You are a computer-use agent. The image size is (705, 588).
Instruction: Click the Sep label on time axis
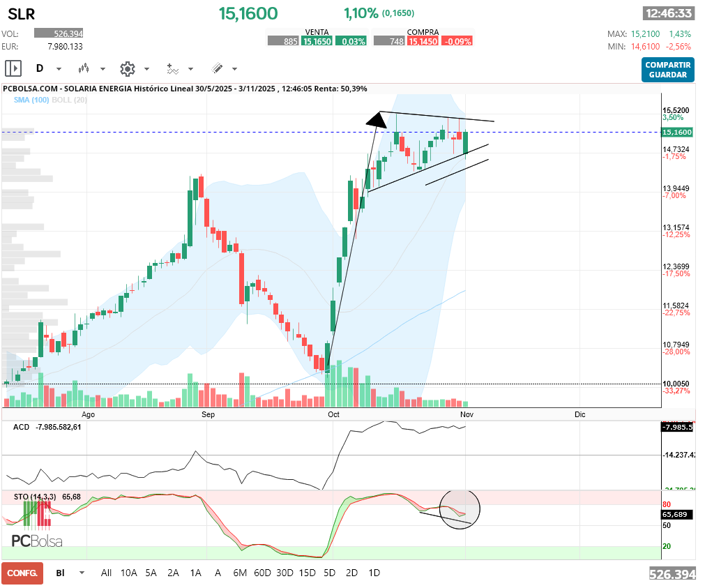tap(208, 414)
